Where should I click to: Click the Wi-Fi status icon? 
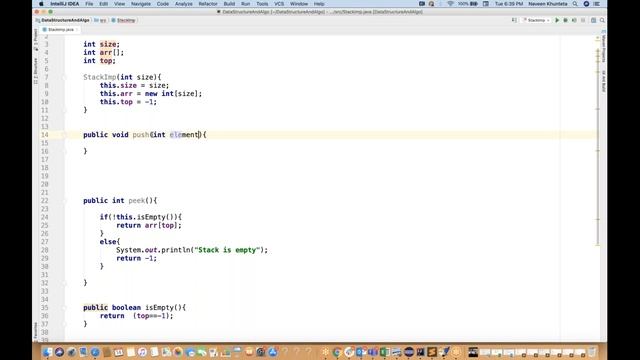pyautogui.click(x=450, y=4)
